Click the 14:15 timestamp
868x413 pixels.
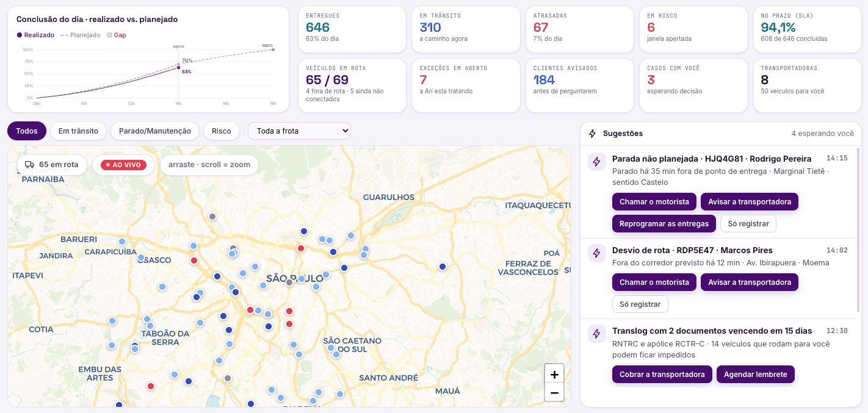pos(837,158)
